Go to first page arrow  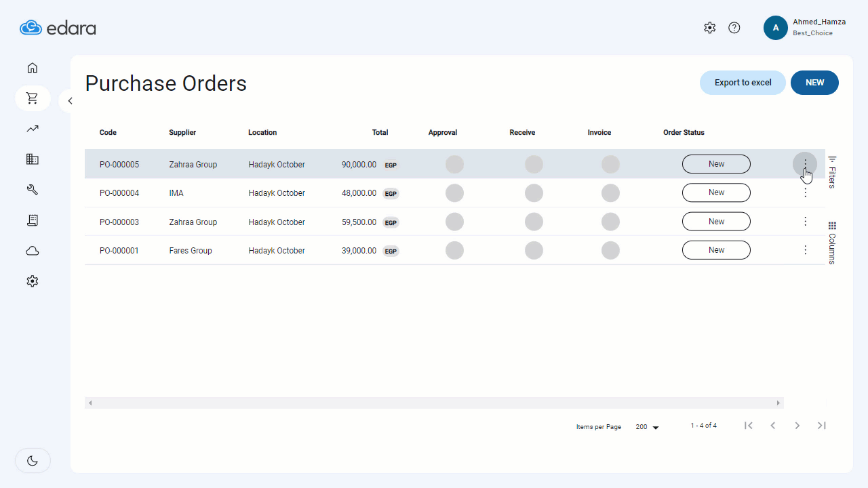pos(749,426)
